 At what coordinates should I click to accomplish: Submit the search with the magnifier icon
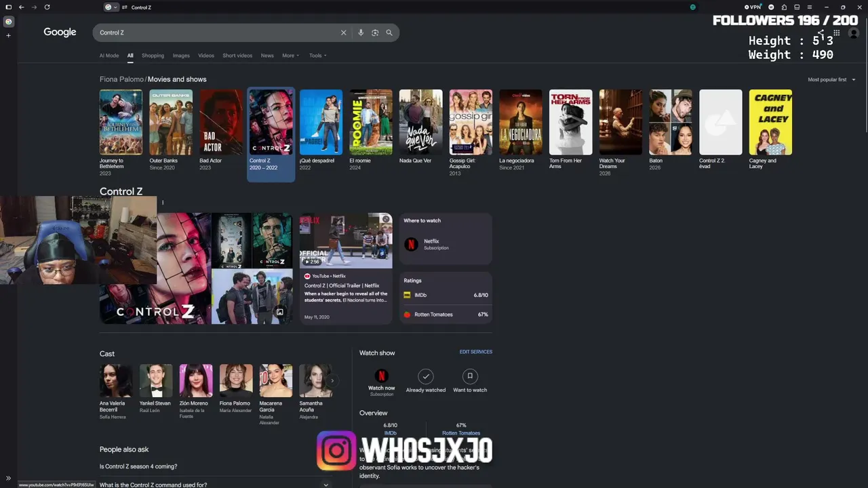click(389, 33)
